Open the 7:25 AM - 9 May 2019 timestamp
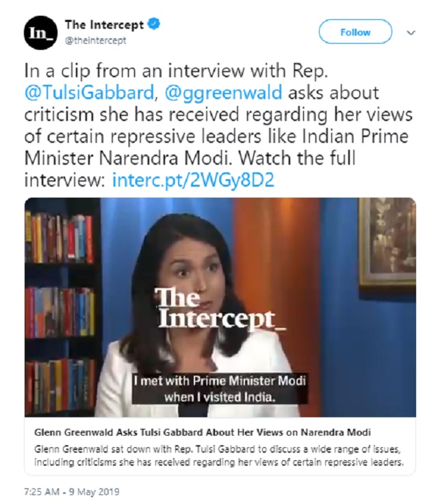 coord(72,492)
